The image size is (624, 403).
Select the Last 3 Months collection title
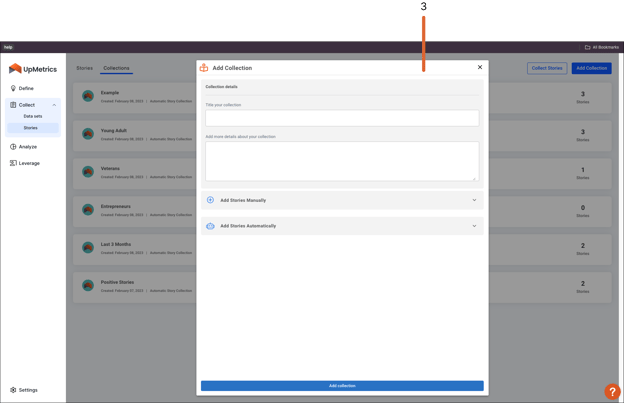[116, 244]
